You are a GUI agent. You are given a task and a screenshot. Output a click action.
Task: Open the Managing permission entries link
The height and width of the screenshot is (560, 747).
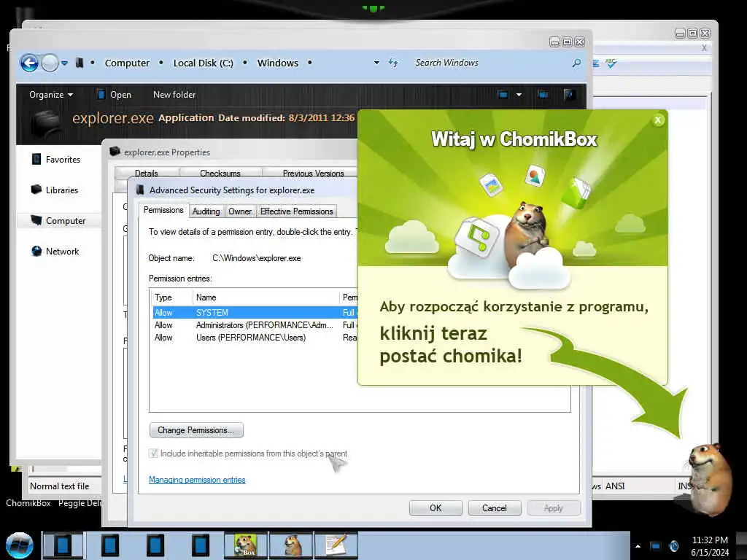pos(197,480)
